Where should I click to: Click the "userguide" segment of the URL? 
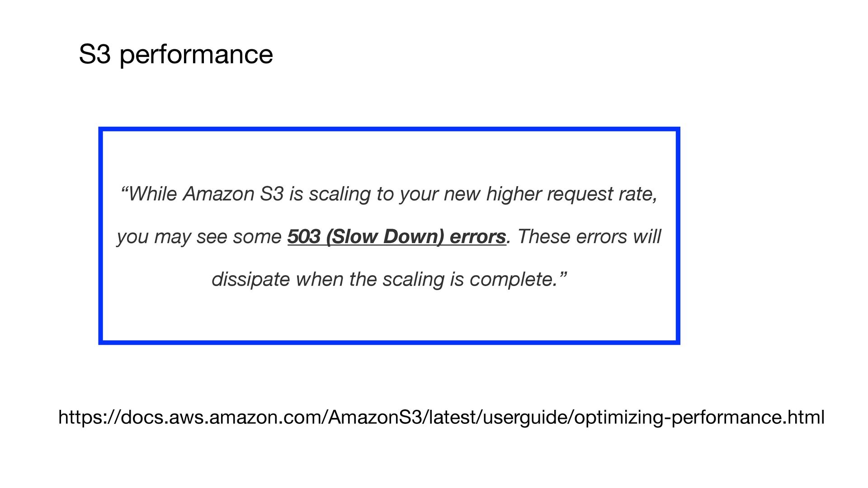pyautogui.click(x=525, y=418)
